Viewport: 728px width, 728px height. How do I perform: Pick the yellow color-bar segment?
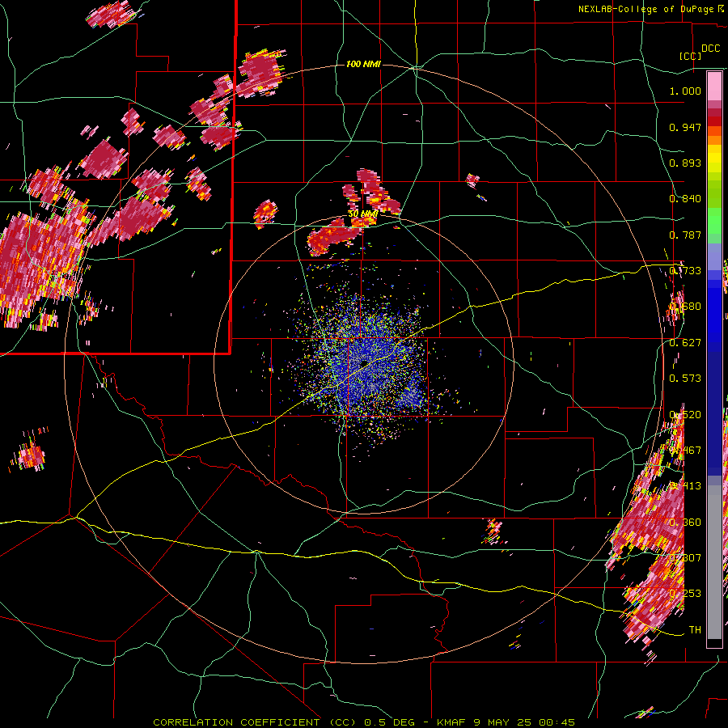click(714, 159)
